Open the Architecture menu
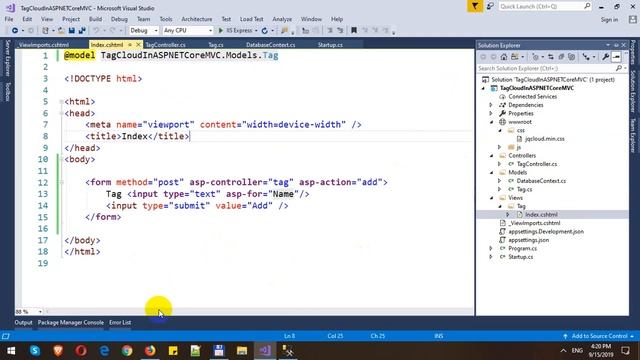Viewport: 640px width, 360px height. [x=197, y=19]
